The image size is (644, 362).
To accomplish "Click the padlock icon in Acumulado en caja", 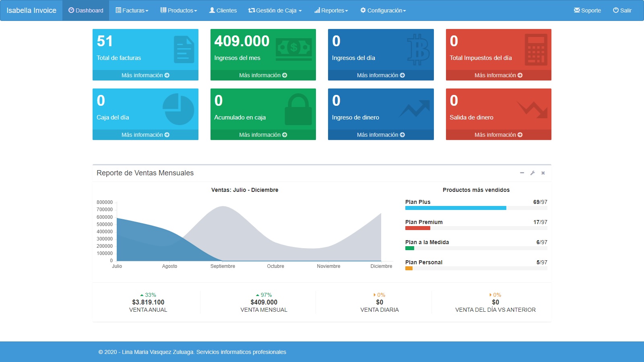I will click(x=298, y=109).
